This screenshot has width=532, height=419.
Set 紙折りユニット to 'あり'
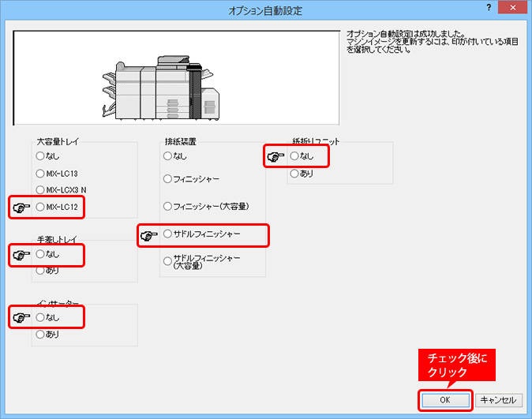(294, 173)
